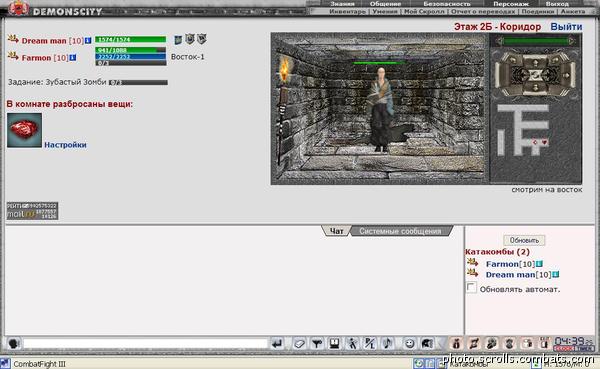The image size is (600, 369).
Task: Open the Общение top menu
Action: point(385,4)
